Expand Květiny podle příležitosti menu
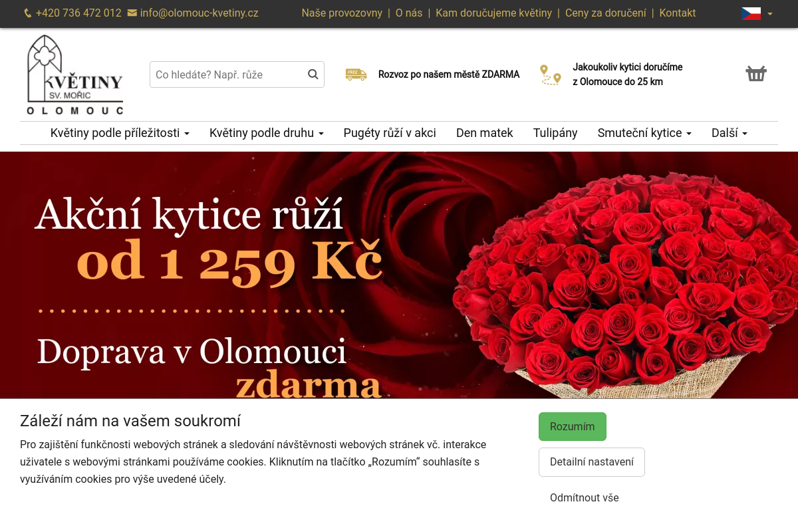Viewport: 798px width, 532px height. coord(120,133)
